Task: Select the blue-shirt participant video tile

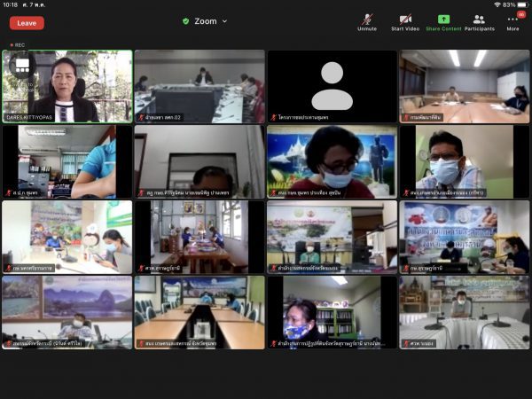Action: (x=67, y=160)
